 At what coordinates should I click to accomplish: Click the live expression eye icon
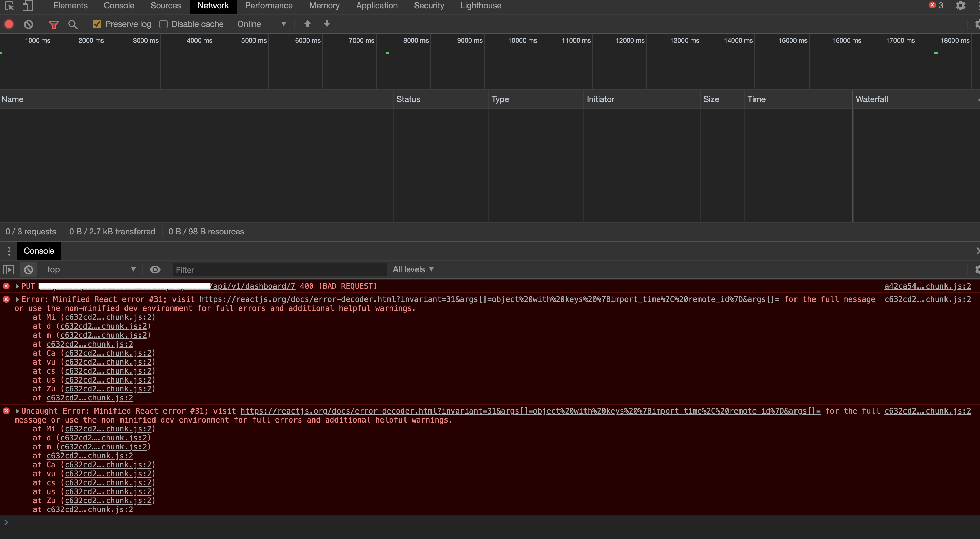155,270
